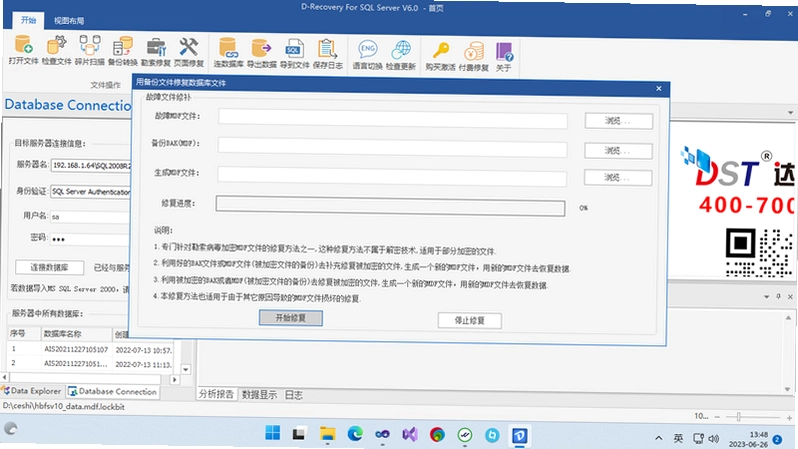798x449 pixels.
Task: Click the 修复进度 progress bar
Action: pyautogui.click(x=390, y=206)
